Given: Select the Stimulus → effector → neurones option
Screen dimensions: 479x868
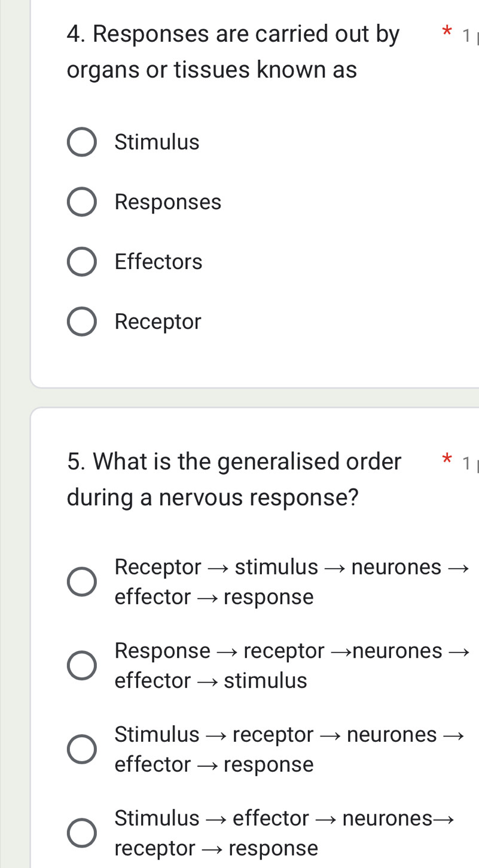Looking at the screenshot, I should pos(82,832).
